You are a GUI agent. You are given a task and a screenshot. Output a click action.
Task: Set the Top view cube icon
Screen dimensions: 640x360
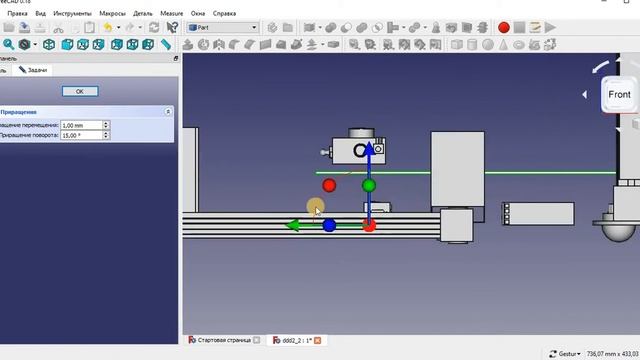[x=83, y=44]
